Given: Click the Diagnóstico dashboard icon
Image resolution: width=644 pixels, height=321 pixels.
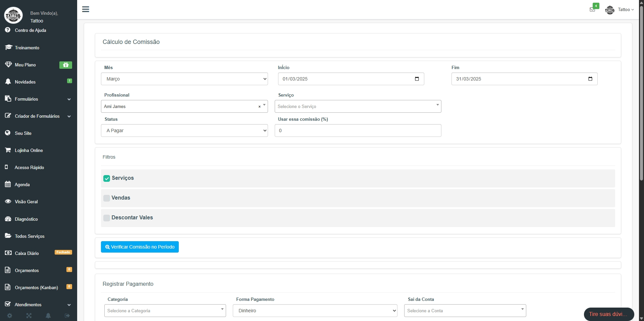Looking at the screenshot, I should 8,219.
